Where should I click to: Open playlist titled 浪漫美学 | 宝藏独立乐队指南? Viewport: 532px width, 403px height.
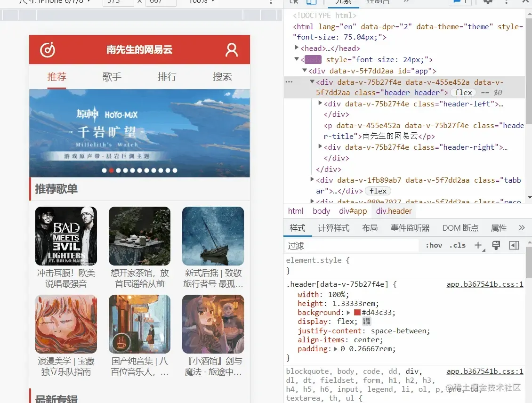tap(66, 366)
